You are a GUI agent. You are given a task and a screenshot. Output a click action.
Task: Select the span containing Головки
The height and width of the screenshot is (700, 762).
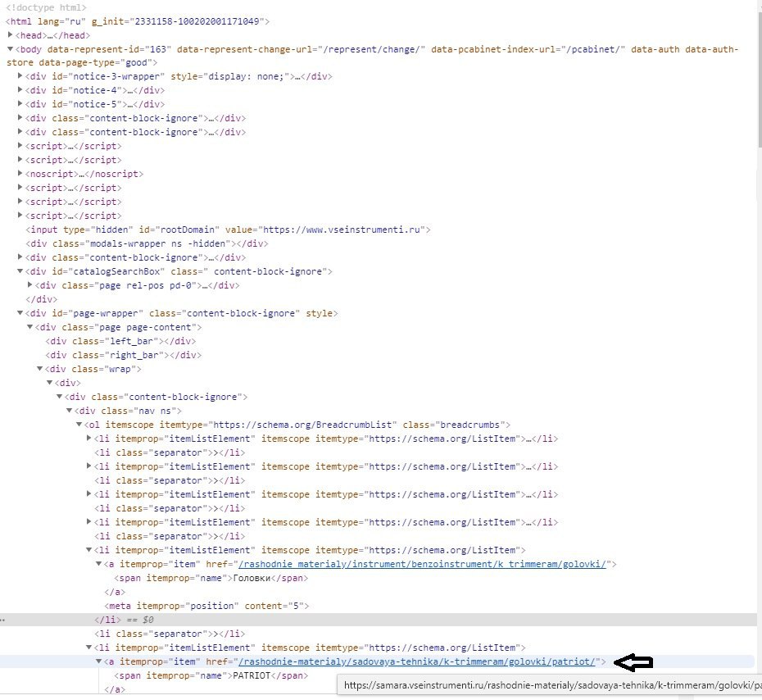(x=211, y=578)
